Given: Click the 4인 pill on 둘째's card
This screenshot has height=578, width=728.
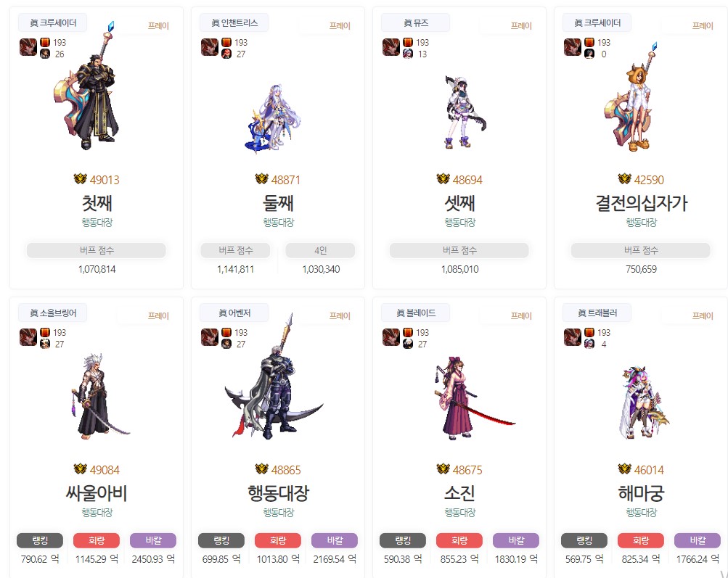Looking at the screenshot, I should click(320, 250).
